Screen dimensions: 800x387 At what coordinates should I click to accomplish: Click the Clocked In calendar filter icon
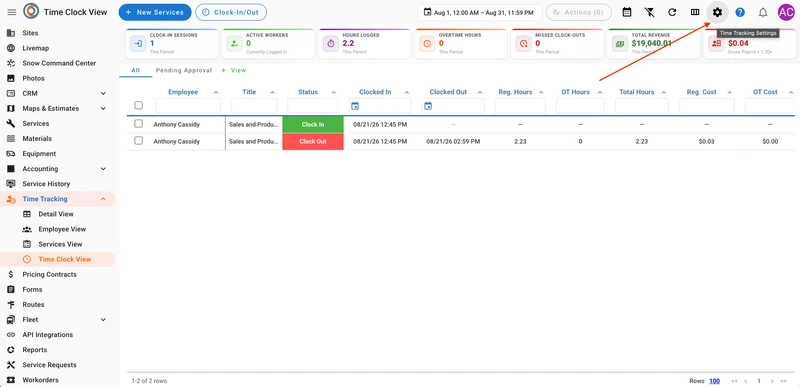pyautogui.click(x=355, y=106)
